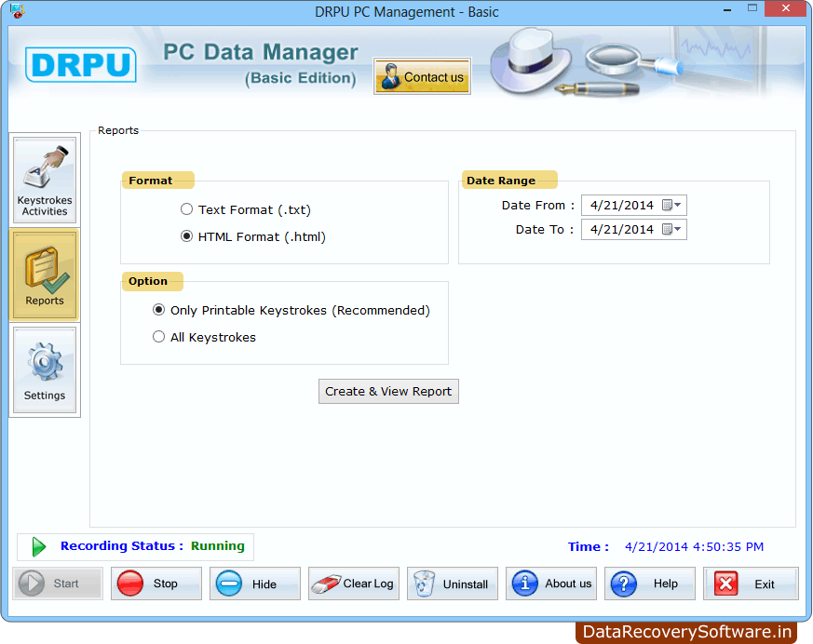Click the Date To date value
The height and width of the screenshot is (644, 813).
(x=621, y=229)
